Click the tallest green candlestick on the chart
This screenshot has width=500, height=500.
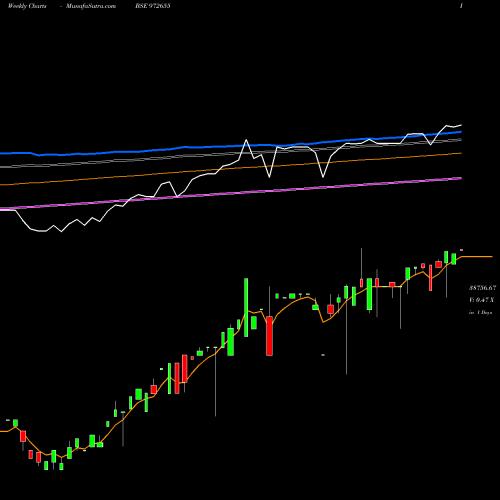(x=246, y=307)
